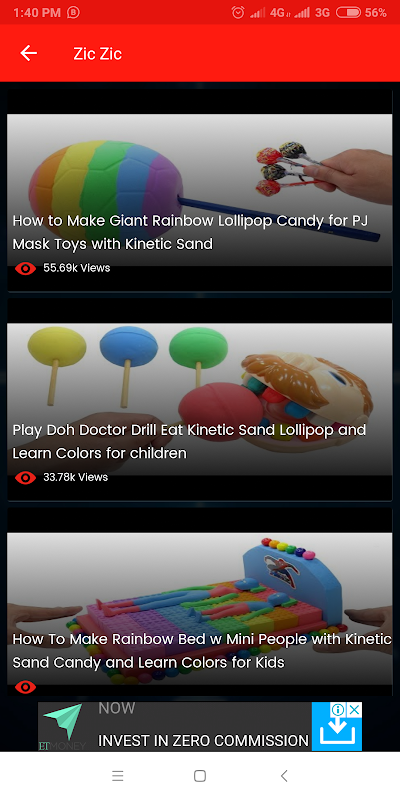Tap the 55.69k Views count label
The height and width of the screenshot is (800, 400).
point(77,268)
